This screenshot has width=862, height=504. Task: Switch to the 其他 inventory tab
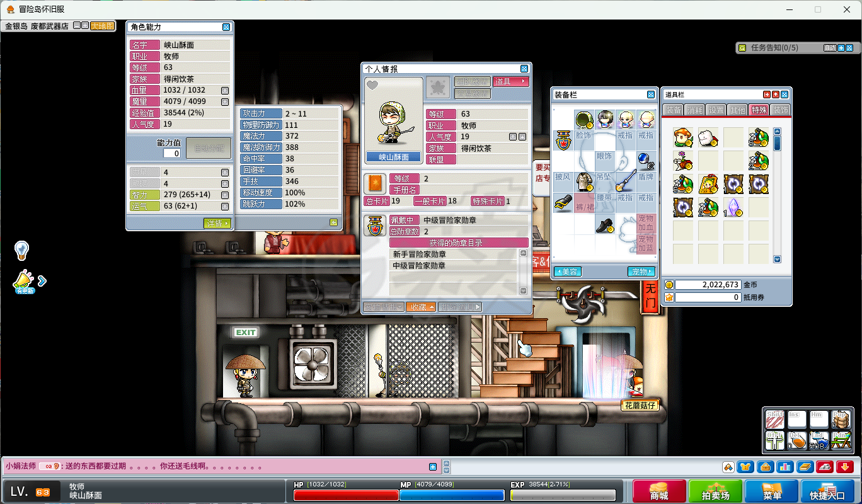(737, 110)
